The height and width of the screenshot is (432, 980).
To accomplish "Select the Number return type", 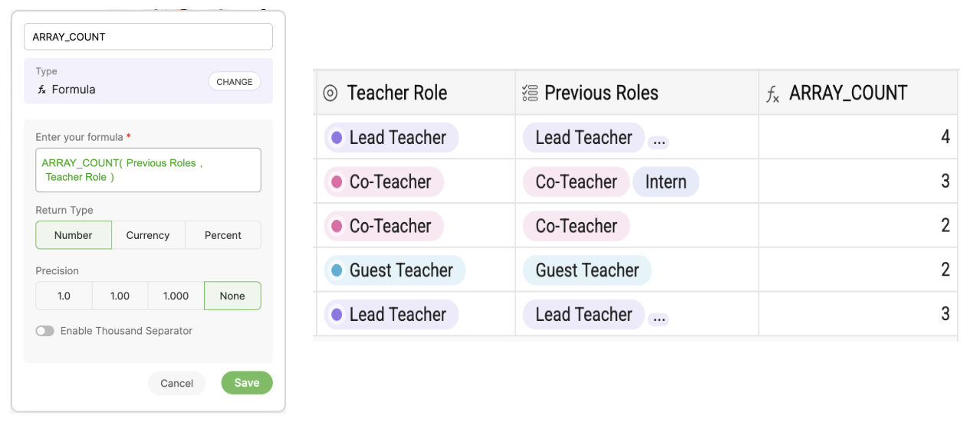I will pos(74,235).
